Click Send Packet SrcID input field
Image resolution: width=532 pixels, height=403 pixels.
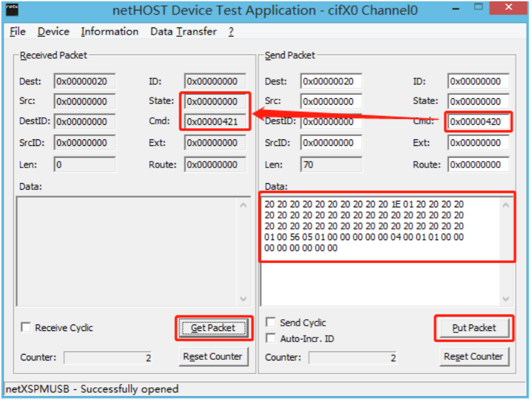coord(331,143)
